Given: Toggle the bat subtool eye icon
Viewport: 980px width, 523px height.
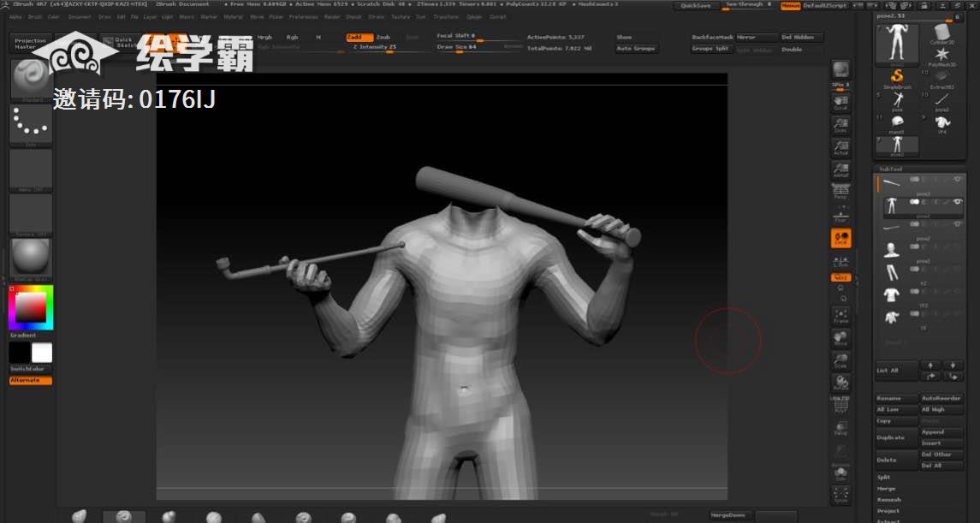Looking at the screenshot, I should click(x=957, y=180).
